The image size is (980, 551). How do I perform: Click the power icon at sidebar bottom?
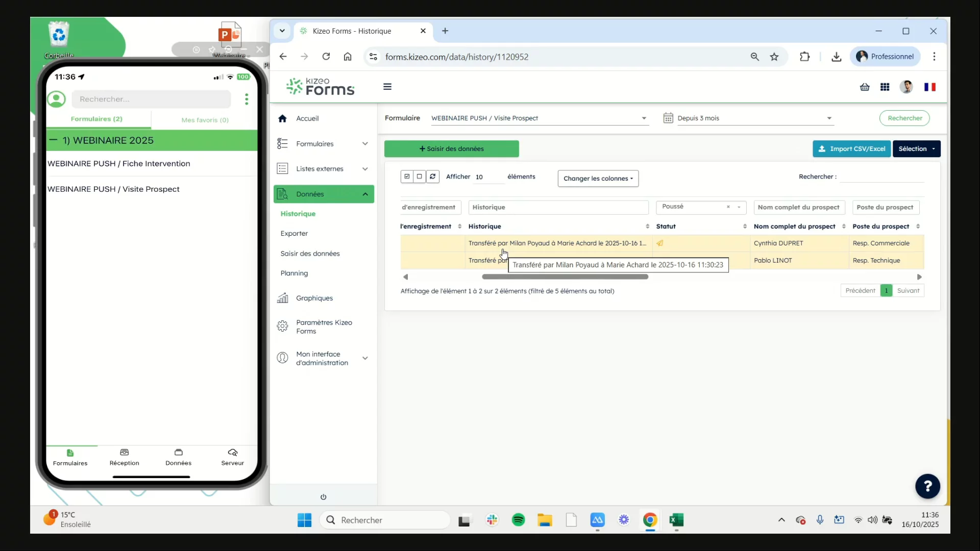pyautogui.click(x=323, y=497)
